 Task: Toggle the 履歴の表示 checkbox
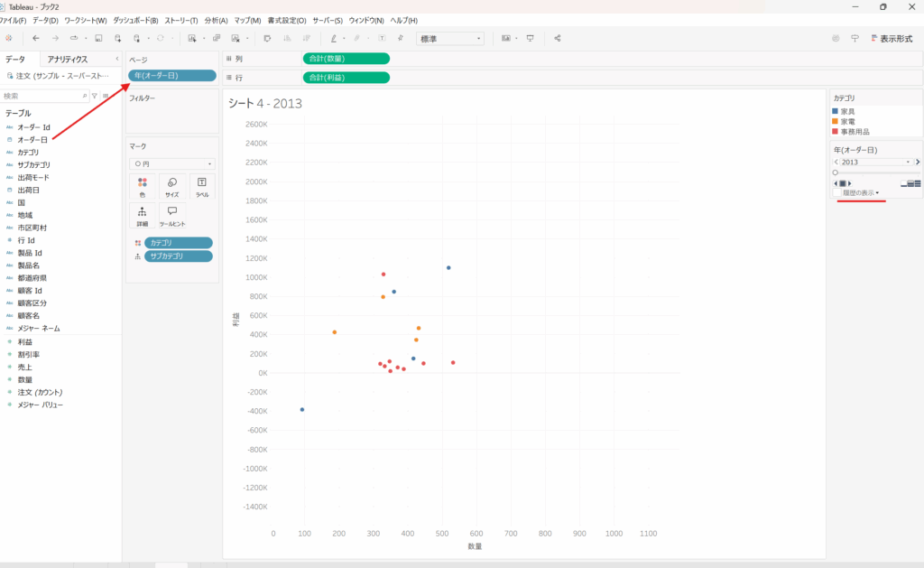click(x=860, y=192)
